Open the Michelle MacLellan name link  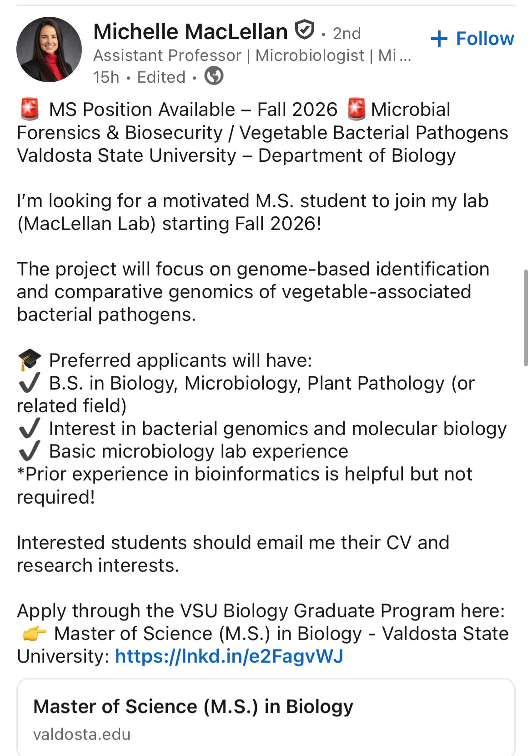[x=191, y=31]
